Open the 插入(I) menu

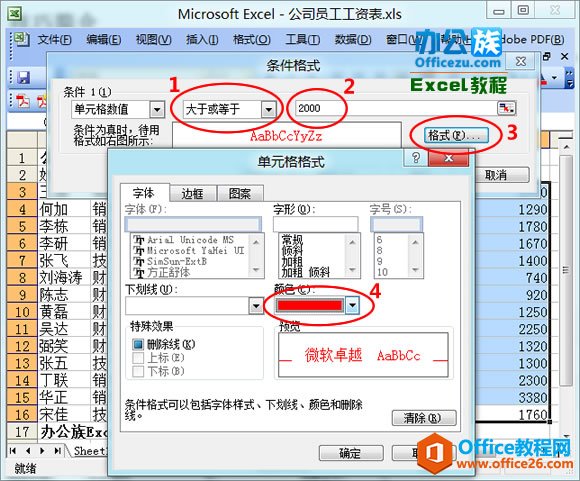coord(202,39)
